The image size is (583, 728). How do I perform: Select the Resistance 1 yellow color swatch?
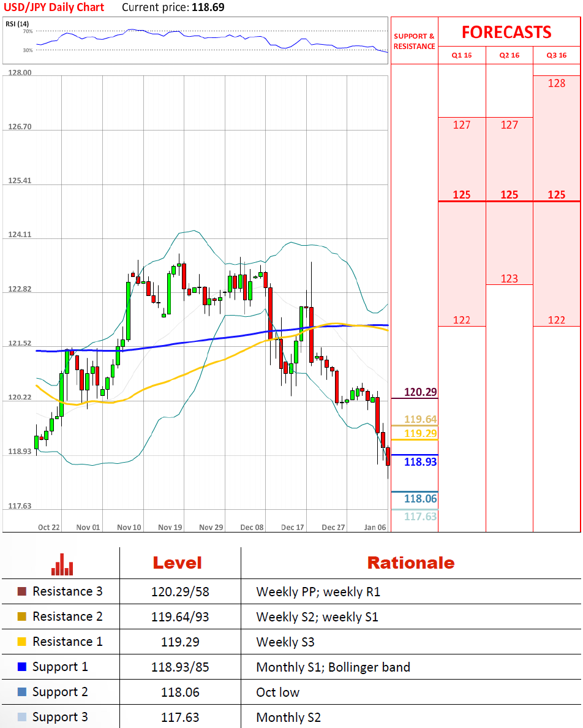coord(22,642)
